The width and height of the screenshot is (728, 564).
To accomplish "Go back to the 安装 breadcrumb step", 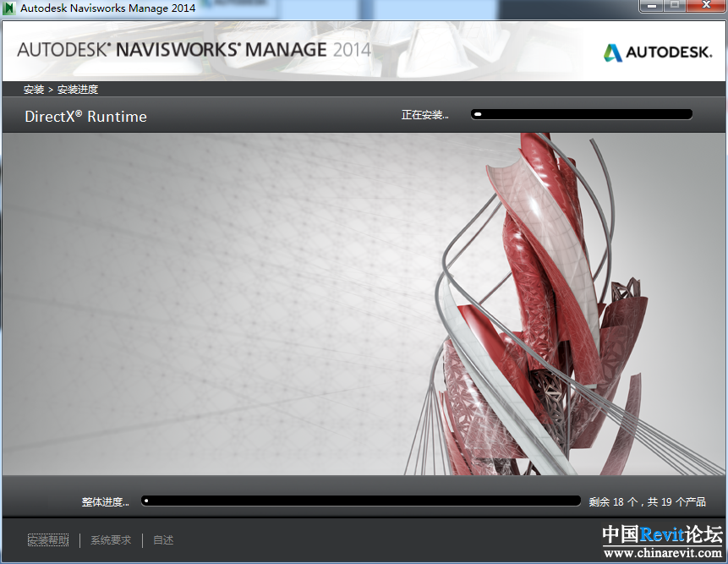I will coord(34,90).
